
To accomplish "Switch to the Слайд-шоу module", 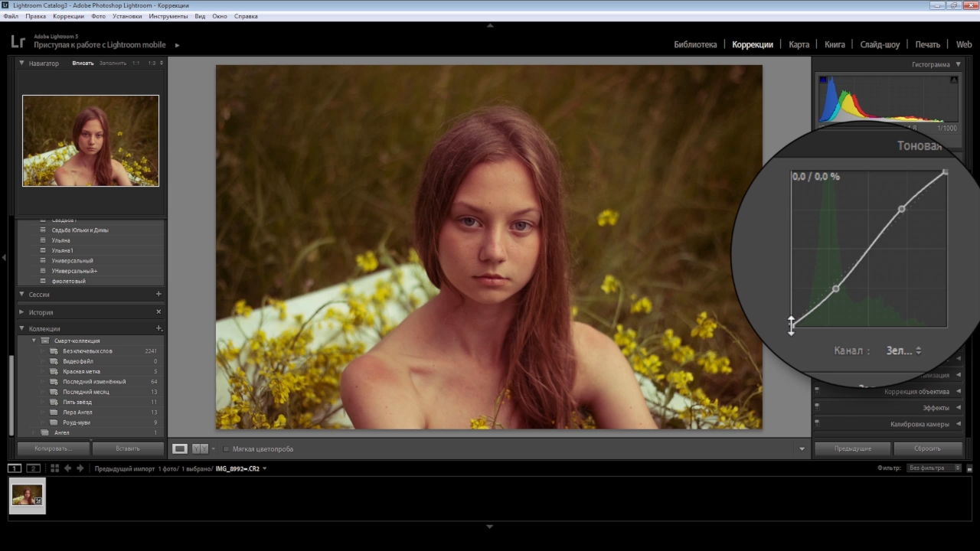I will point(880,44).
